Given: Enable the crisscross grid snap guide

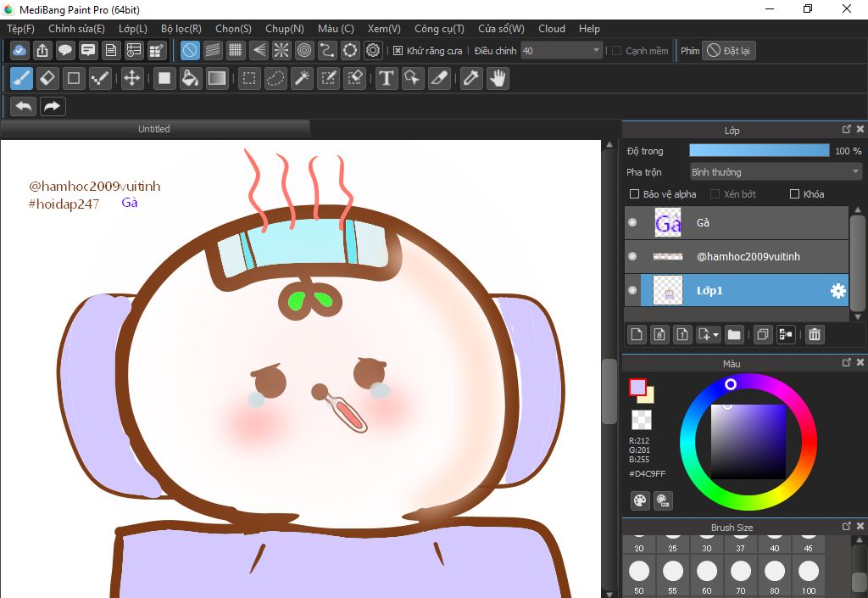Looking at the screenshot, I should click(x=236, y=51).
